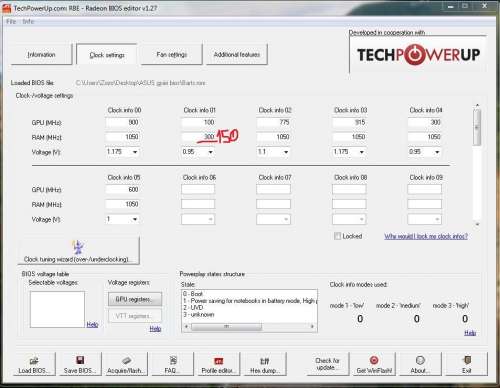500x388 pixels.
Task: Switch to the Fan settings tab
Action: tap(172, 54)
